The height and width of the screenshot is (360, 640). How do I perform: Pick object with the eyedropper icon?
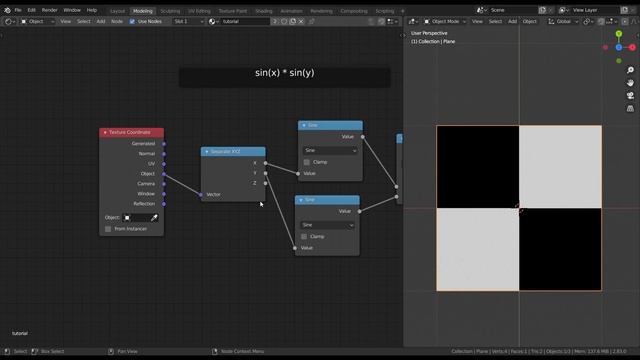154,218
